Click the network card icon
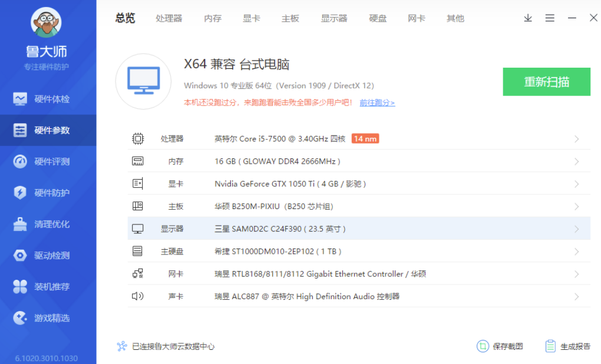Image resolution: width=601 pixels, height=364 pixels. click(138, 273)
